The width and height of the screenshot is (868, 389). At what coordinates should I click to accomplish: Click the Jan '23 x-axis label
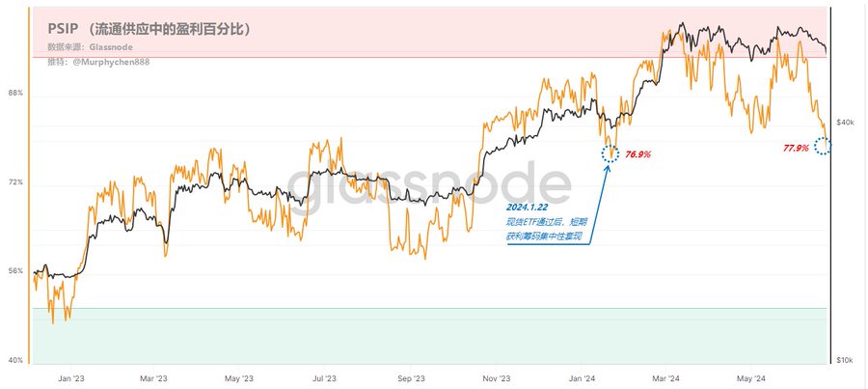pyautogui.click(x=70, y=379)
